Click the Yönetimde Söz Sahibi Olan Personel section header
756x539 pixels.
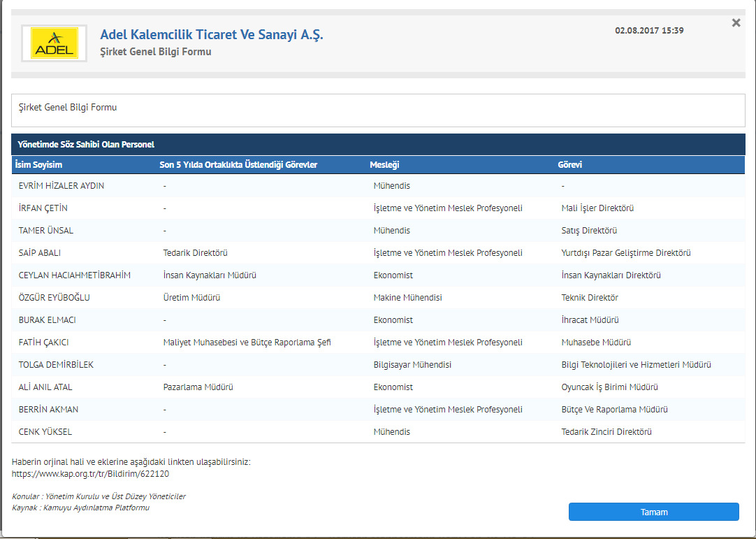86,144
